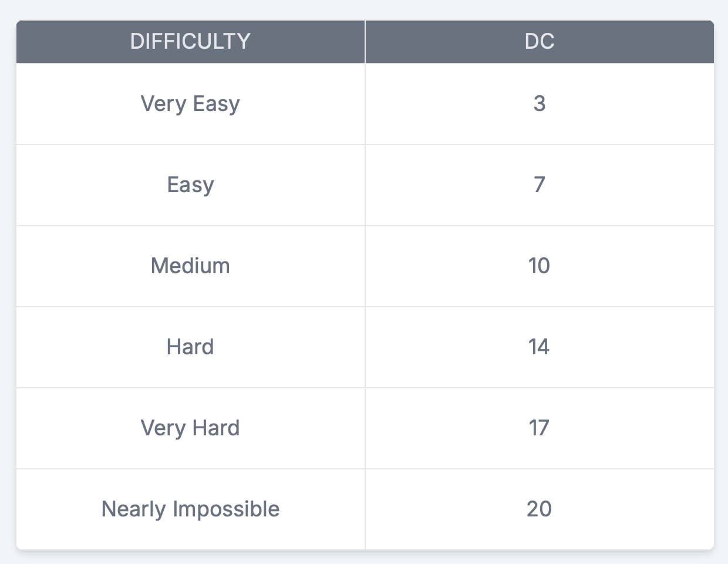Click the DC value 14
Image resolution: width=728 pixels, height=564 pixels.
point(540,347)
